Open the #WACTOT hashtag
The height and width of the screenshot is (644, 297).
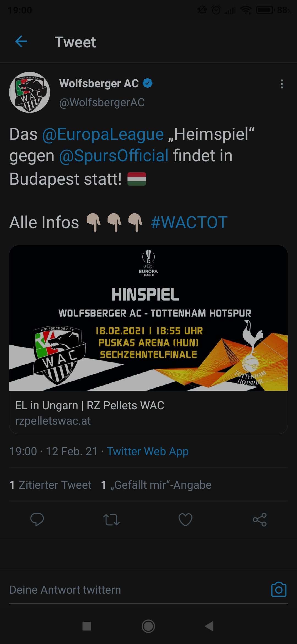click(189, 222)
